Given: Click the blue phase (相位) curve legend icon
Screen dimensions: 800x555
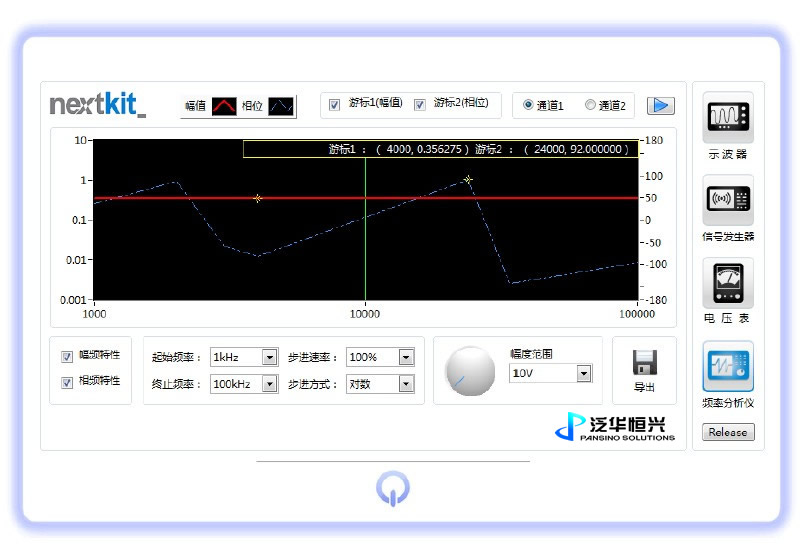Looking at the screenshot, I should pyautogui.click(x=281, y=106).
